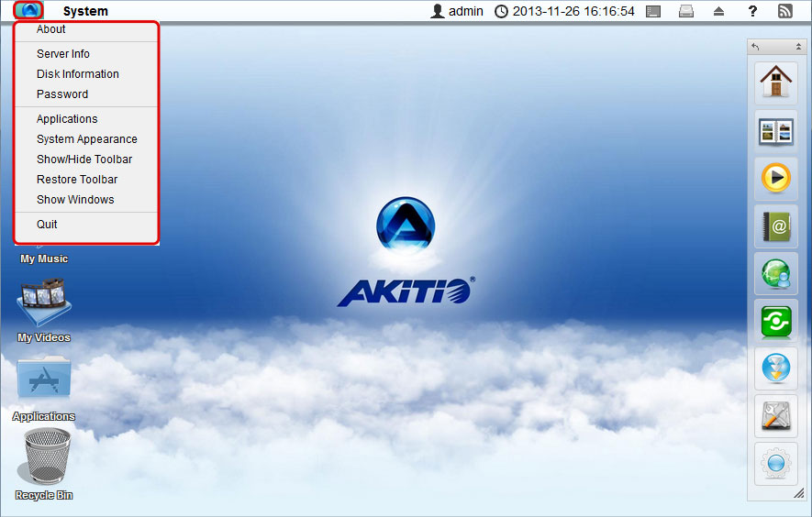Screen dimensions: 812x517
Task: Click the toolbar resize grip corner
Action: [x=799, y=494]
